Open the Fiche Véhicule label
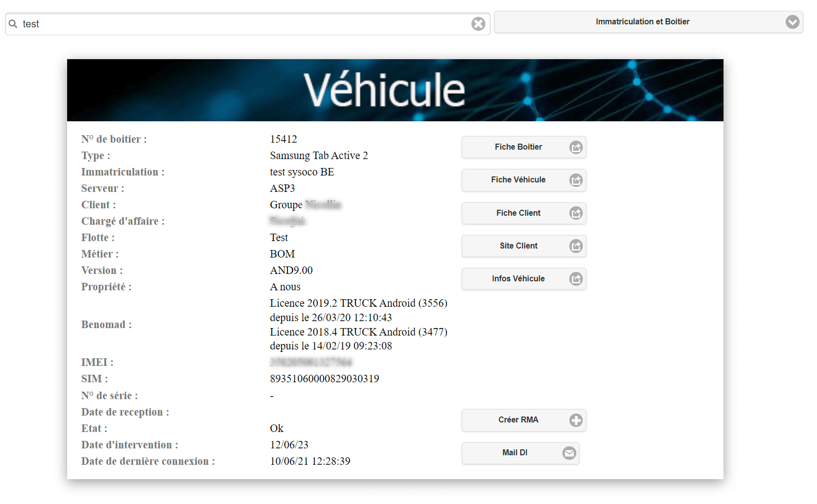Image resolution: width=817 pixels, height=504 pixels. (518, 180)
